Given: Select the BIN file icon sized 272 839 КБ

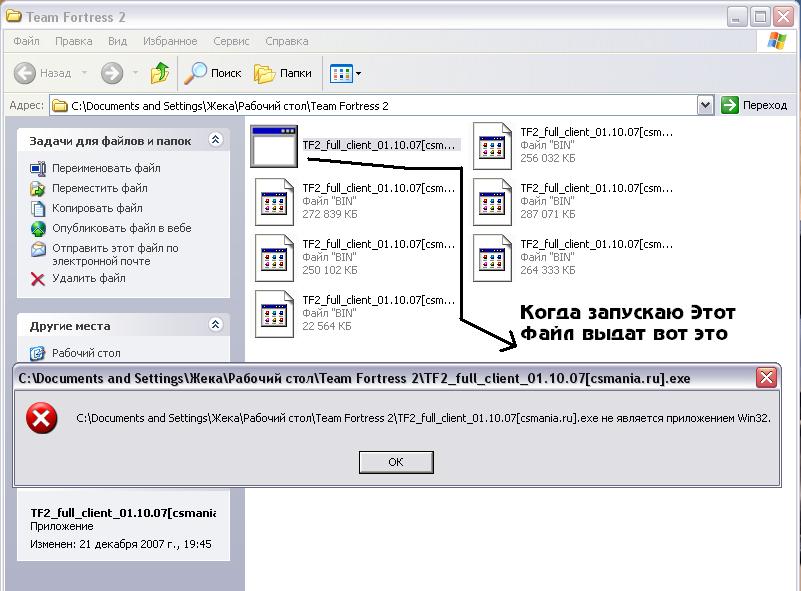Looking at the screenshot, I should [x=274, y=202].
